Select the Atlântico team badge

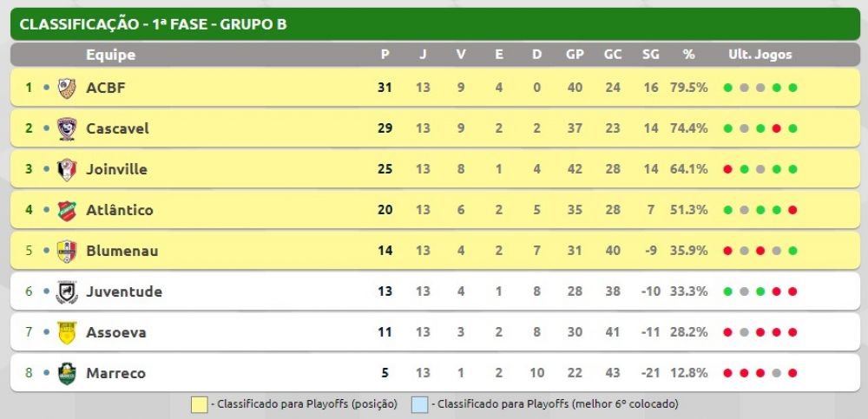click(67, 210)
